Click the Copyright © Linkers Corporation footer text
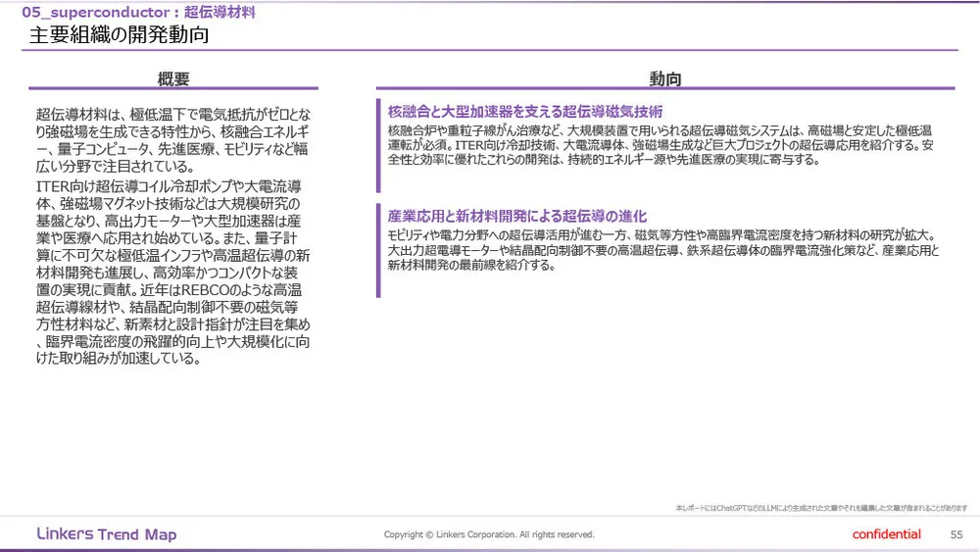This screenshot has width=980, height=552. [489, 534]
